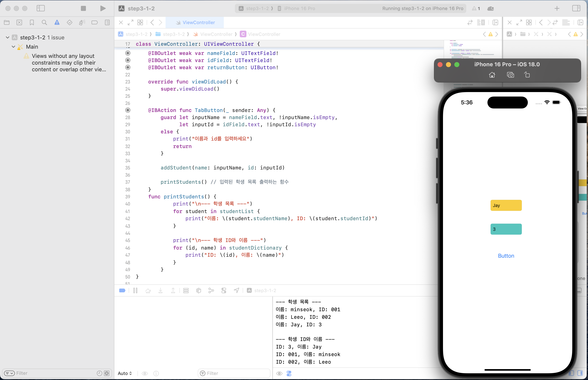Click the plus Library button
Image resolution: width=588 pixels, height=380 pixels.
[x=557, y=8]
